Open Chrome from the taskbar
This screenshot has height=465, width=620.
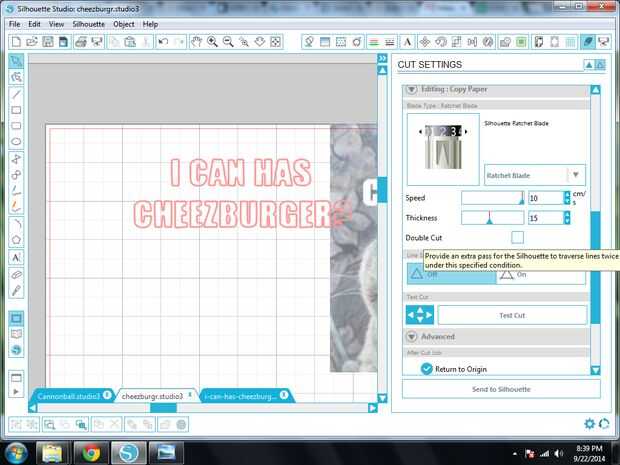pyautogui.click(x=91, y=453)
